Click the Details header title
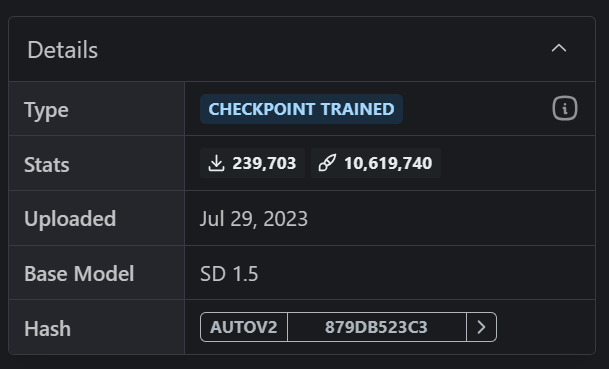This screenshot has width=609, height=369. pos(63,50)
